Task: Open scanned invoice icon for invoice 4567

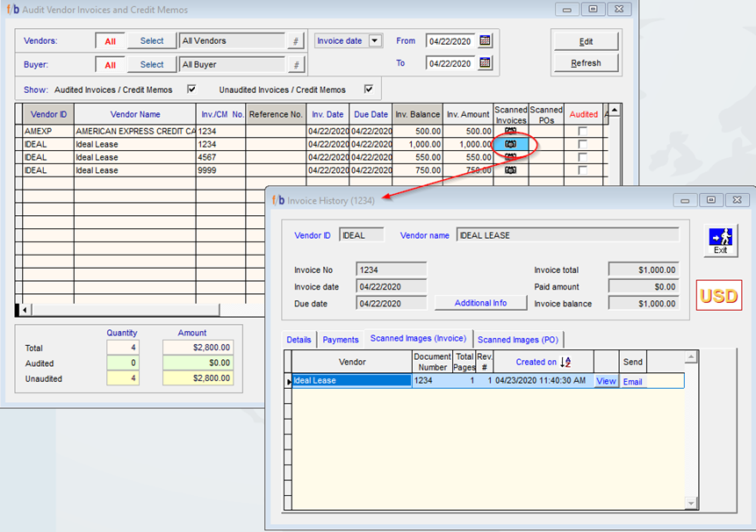Action: tap(510, 157)
